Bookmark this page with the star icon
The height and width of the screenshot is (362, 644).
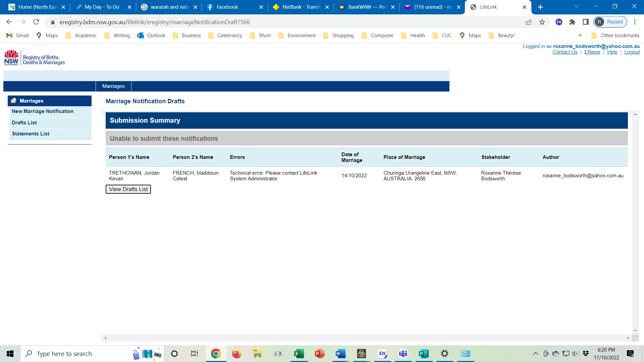tap(542, 22)
